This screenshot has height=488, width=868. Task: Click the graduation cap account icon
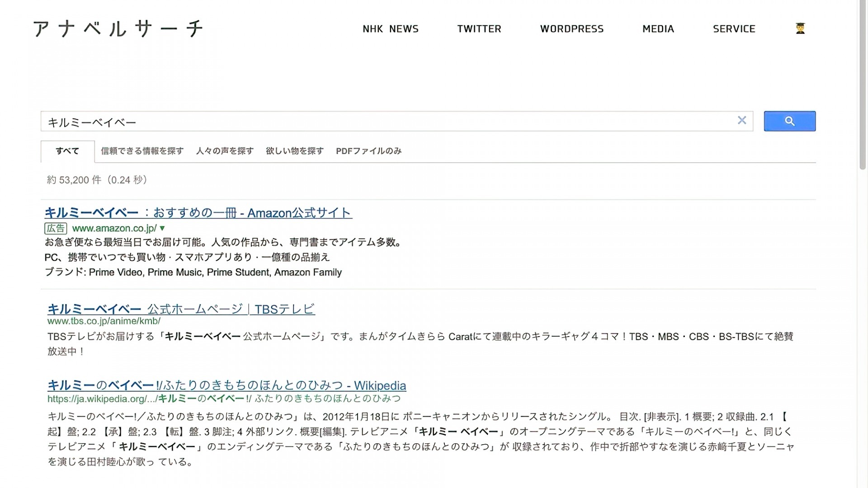pos(800,29)
